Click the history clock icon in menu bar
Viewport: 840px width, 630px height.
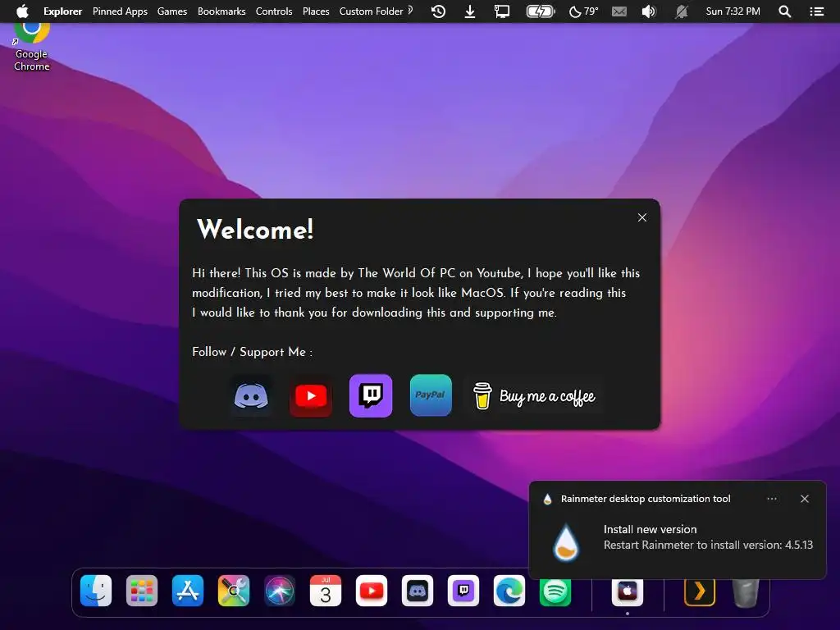coord(438,11)
